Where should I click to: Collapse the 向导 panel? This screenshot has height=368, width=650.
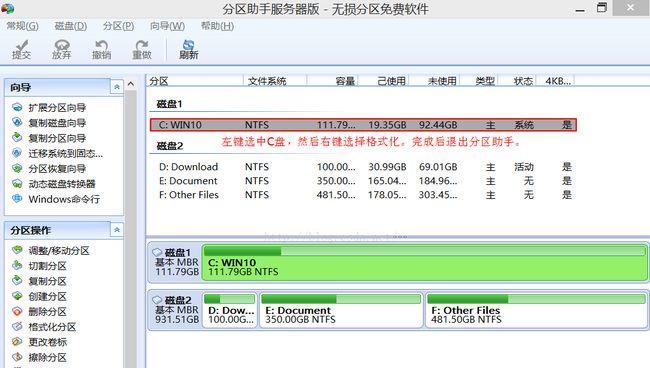[x=117, y=87]
